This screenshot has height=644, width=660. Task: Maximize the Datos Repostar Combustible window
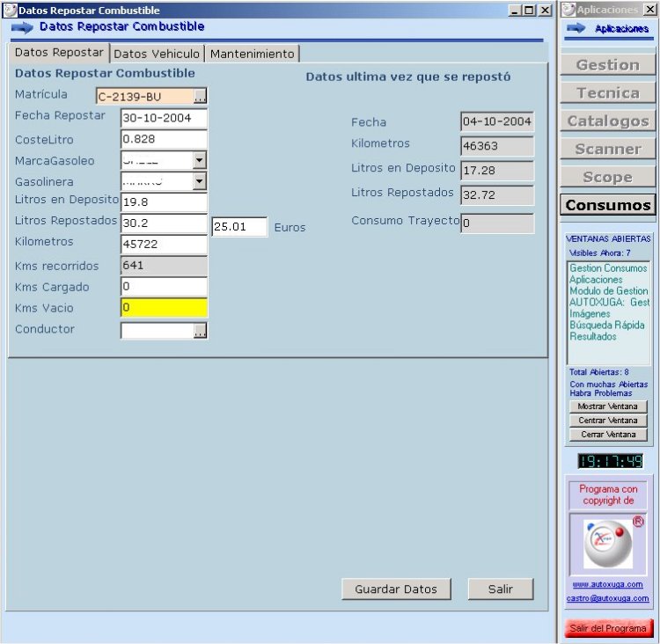(x=529, y=10)
